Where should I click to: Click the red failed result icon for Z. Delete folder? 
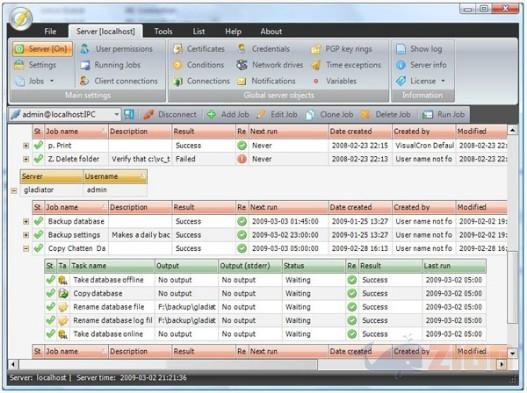tap(242, 159)
